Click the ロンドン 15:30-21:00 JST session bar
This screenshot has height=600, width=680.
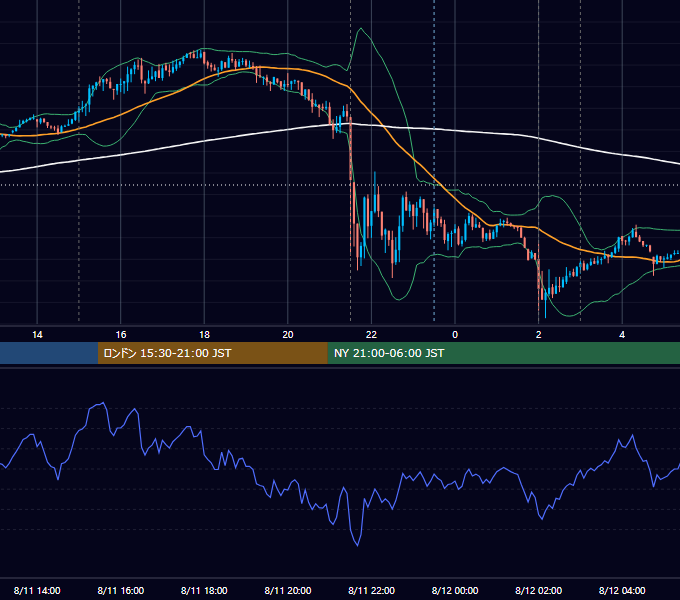coord(212,353)
